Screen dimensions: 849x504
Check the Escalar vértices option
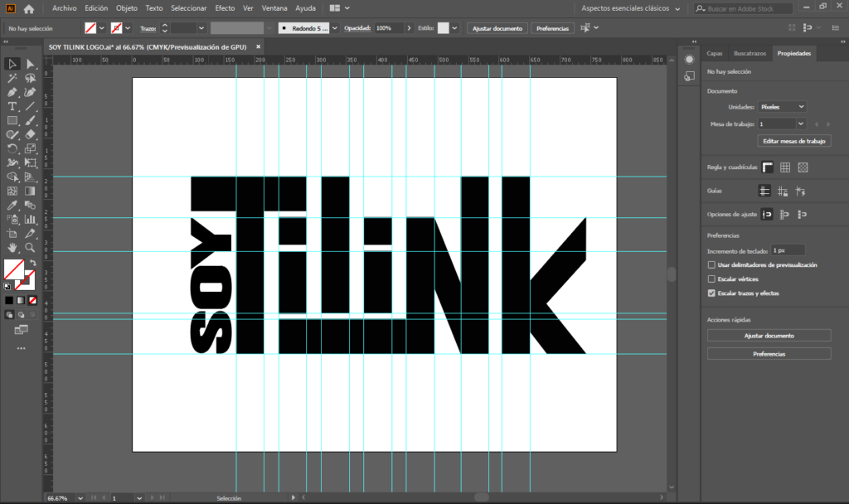[711, 279]
